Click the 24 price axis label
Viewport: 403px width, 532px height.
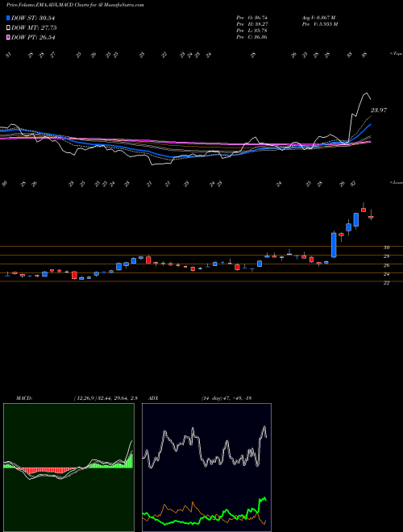386,274
